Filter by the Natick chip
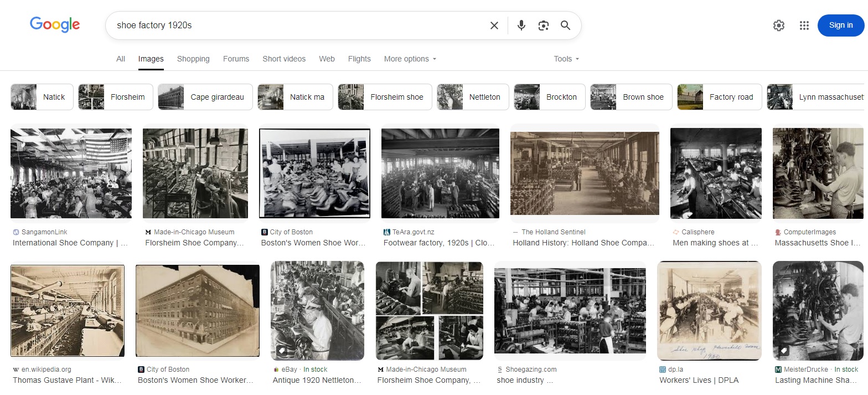The width and height of the screenshot is (868, 395). 42,97
